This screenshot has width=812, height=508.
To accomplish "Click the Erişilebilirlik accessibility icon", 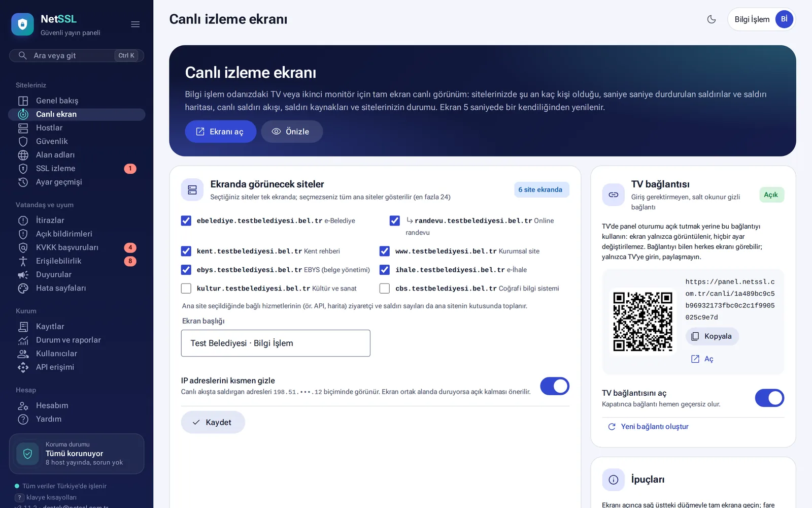I will point(23,261).
